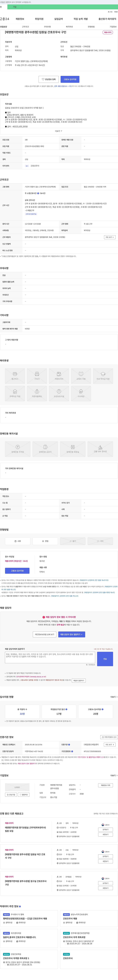Click the 식사제공 welfare icon
Viewport: 118px width, 980px height.
point(81,393)
